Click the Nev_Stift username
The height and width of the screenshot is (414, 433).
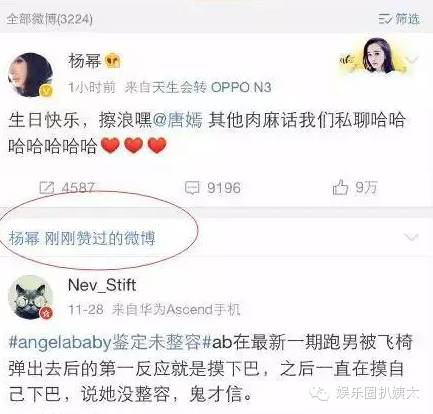coord(102,285)
